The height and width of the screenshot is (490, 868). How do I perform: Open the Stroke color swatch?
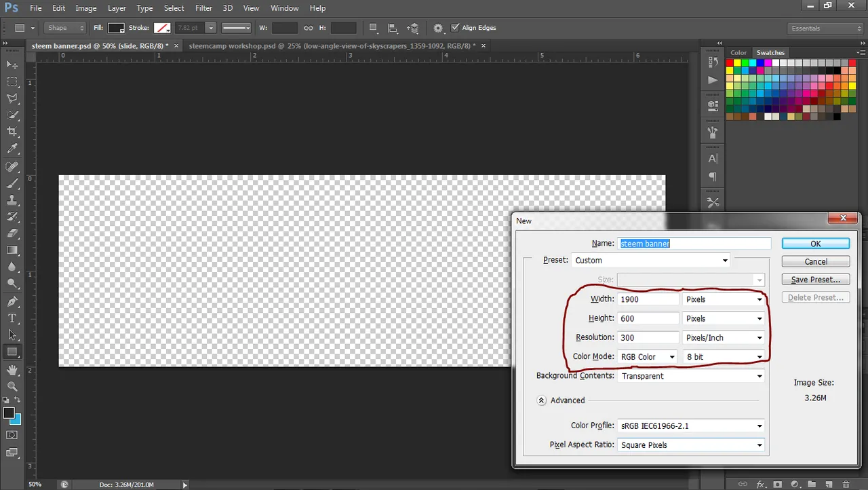point(161,28)
